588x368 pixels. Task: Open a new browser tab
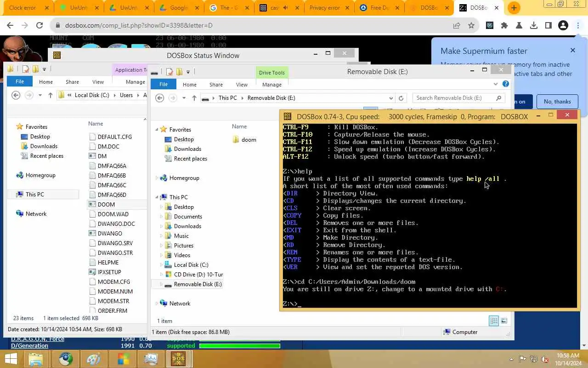[x=514, y=8]
